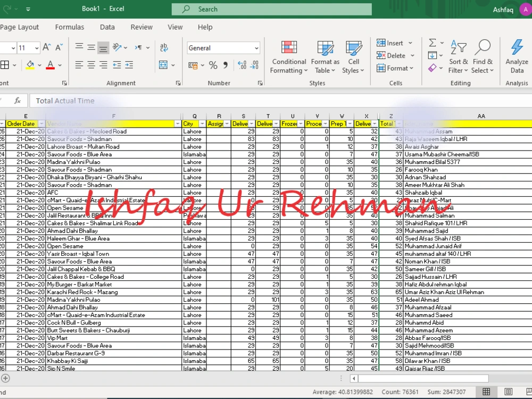
Task: Click the Increase Font Size icon
Action: pyautogui.click(x=47, y=47)
